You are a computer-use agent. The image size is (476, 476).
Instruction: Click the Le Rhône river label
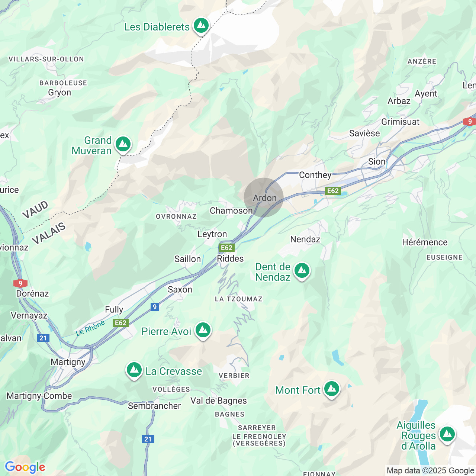[x=90, y=328]
